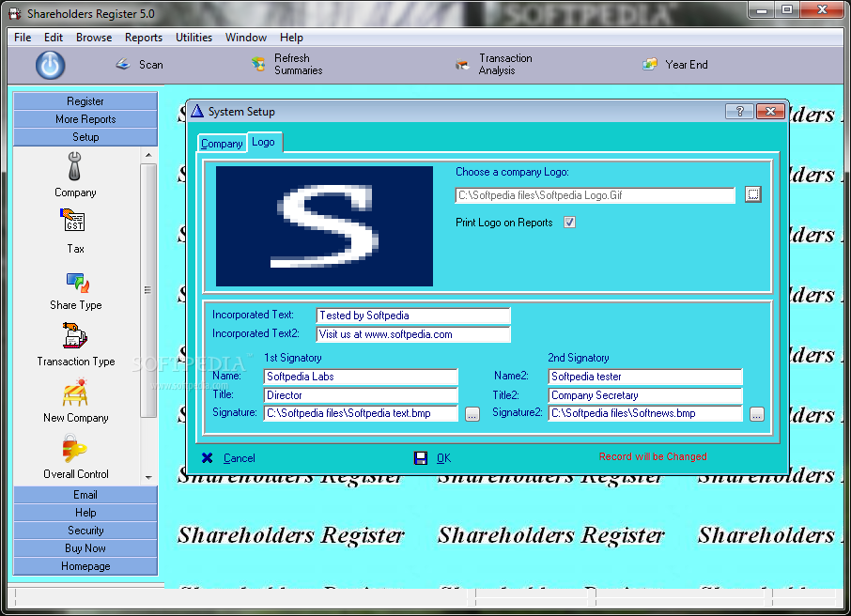Click the logo file browse icon
The width and height of the screenshot is (851, 616).
[752, 194]
